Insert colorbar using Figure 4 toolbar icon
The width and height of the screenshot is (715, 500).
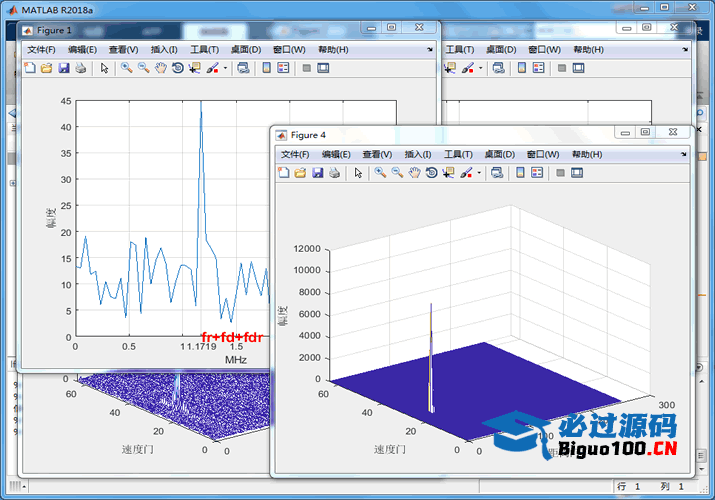point(518,173)
